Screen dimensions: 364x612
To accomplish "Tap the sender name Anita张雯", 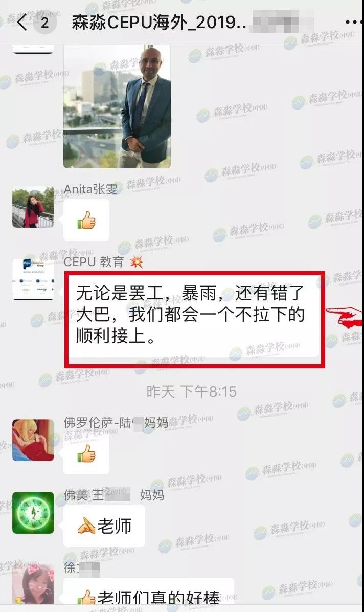I will (90, 189).
